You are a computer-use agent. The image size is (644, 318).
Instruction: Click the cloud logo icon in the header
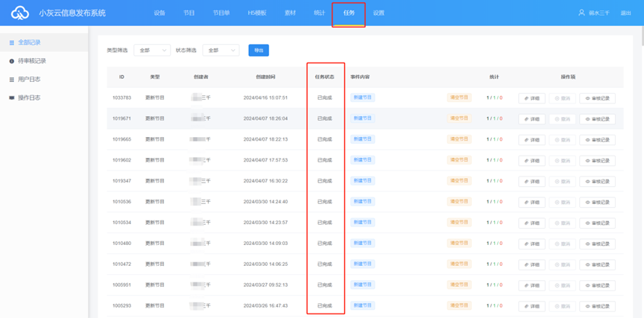[x=19, y=13]
